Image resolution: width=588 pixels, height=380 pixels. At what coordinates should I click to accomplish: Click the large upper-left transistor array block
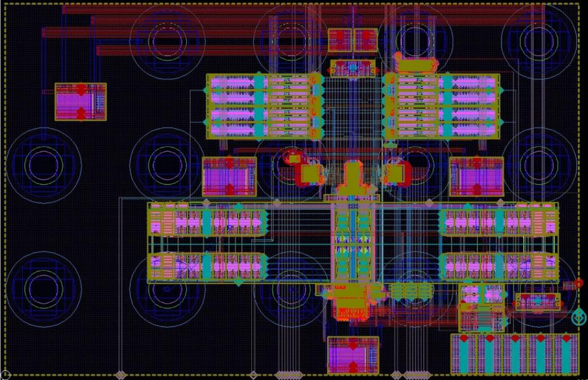[x=265, y=105]
